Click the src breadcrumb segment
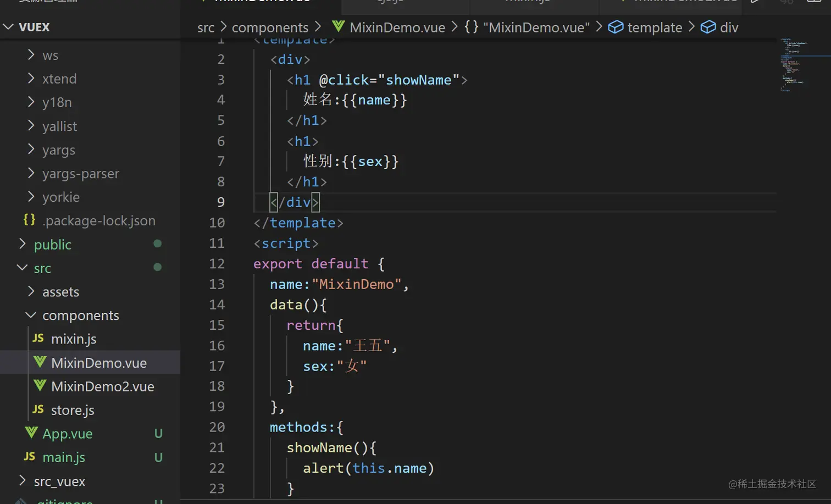The image size is (831, 504). 206,27
